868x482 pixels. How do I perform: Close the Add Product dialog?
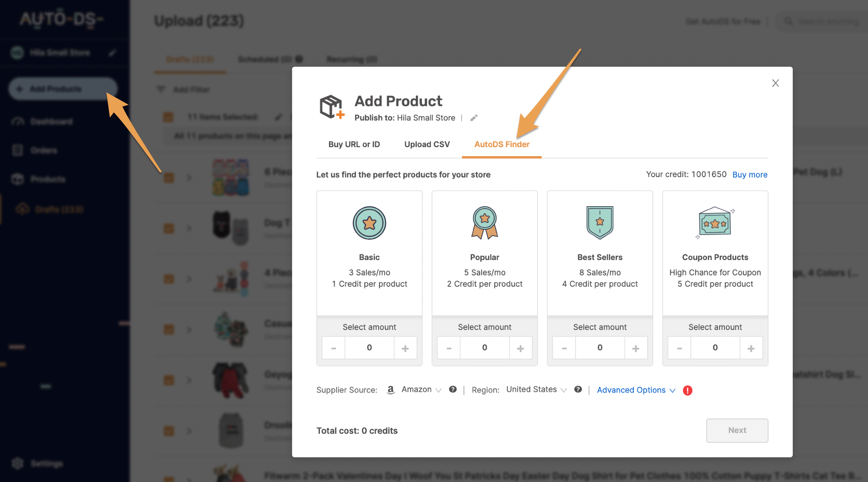[775, 83]
